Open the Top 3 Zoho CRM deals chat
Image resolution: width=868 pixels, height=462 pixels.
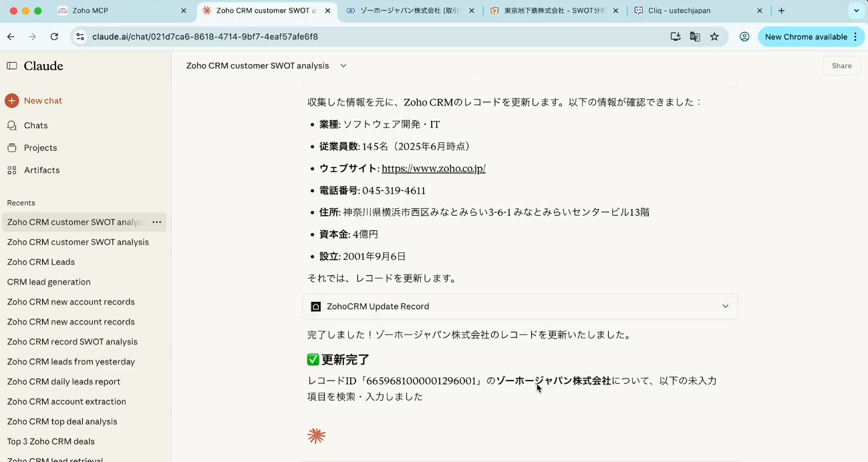(x=51, y=441)
